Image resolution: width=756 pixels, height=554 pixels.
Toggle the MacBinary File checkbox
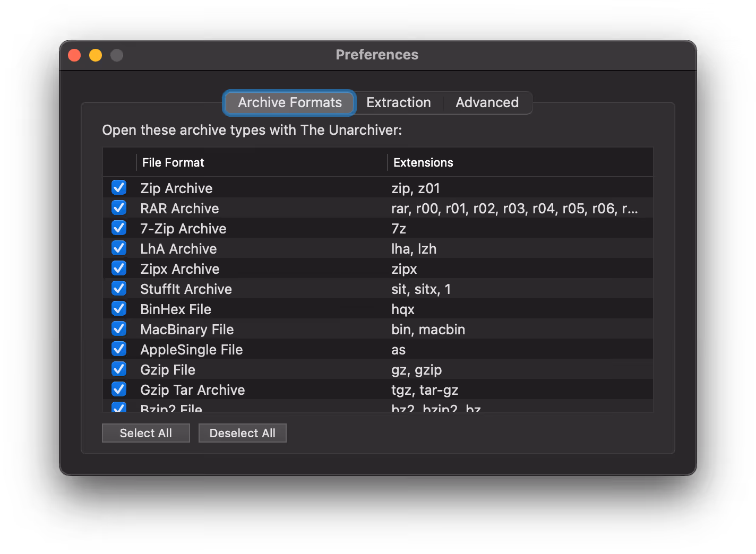tap(119, 329)
